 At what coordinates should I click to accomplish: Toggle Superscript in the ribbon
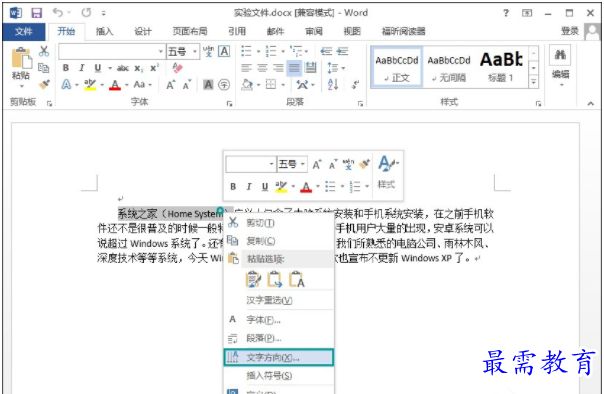[x=154, y=68]
